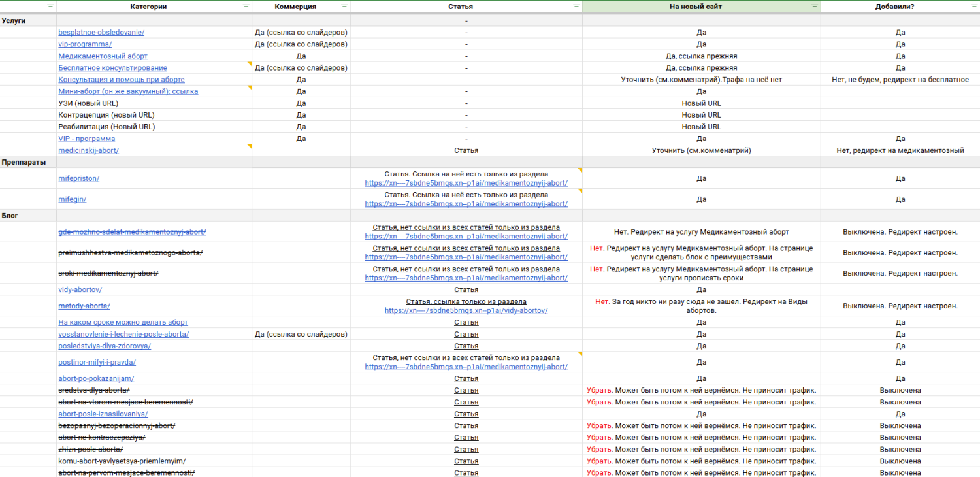Viewport: 980px width, 477px height.
Task: Open the abort-posle-iznasilovaniya/ link
Action: pyautogui.click(x=103, y=414)
